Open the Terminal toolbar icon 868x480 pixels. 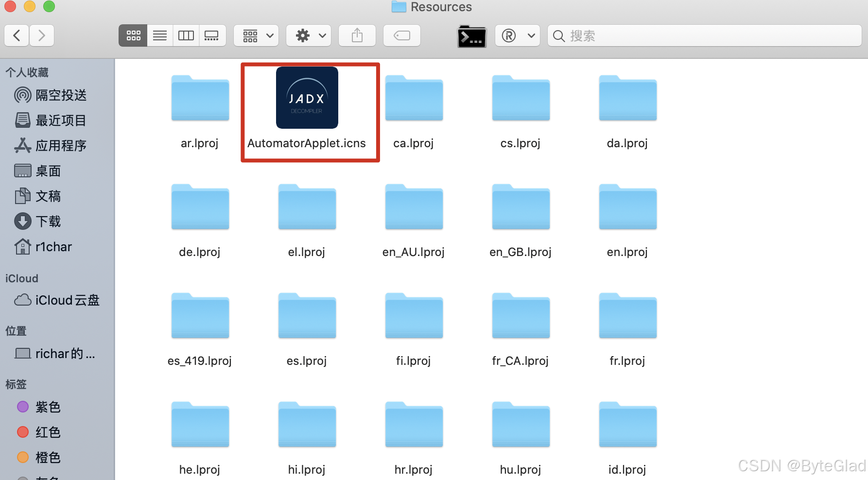point(470,35)
